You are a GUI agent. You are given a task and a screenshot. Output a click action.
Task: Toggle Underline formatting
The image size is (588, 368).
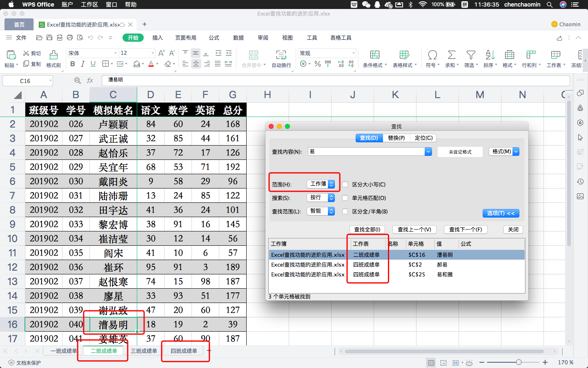click(x=93, y=64)
